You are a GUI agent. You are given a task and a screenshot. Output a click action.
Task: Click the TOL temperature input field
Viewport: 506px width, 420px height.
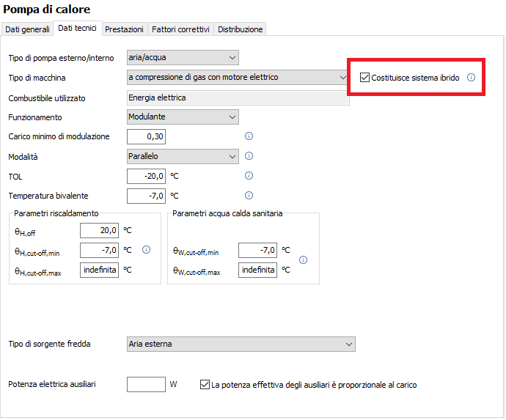[146, 176]
